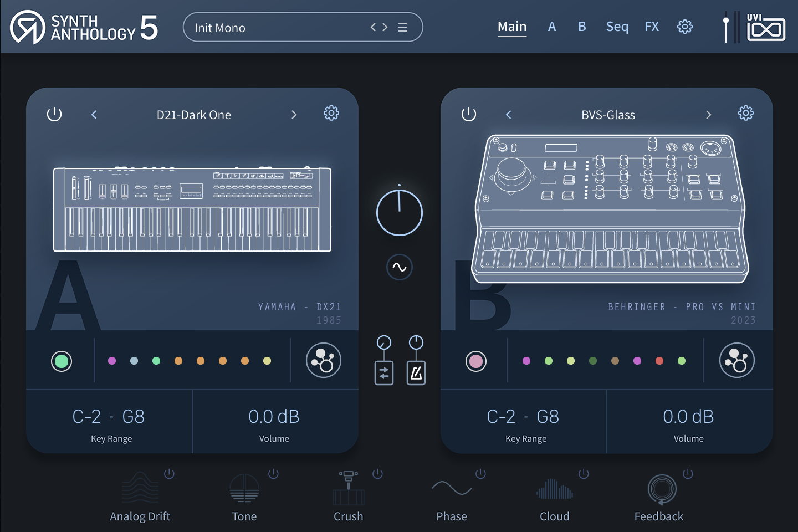Click the Analog Drift effect icon
The height and width of the screenshot is (532, 798).
pyautogui.click(x=140, y=488)
